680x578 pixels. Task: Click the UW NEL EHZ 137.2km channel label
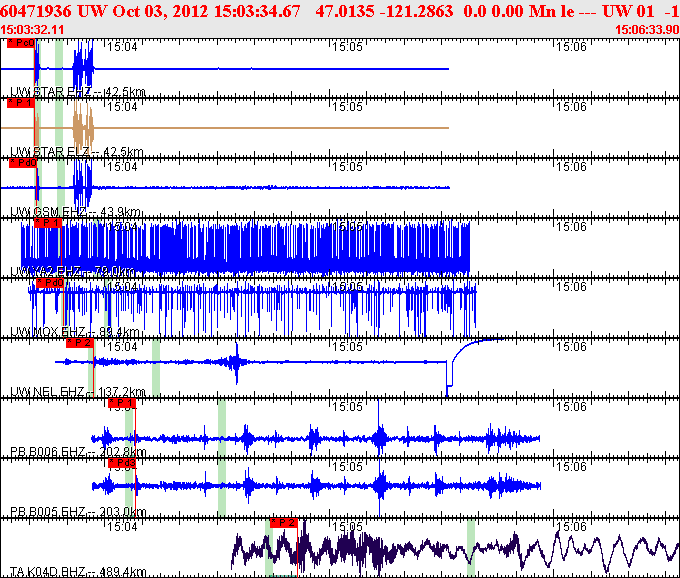[78, 392]
